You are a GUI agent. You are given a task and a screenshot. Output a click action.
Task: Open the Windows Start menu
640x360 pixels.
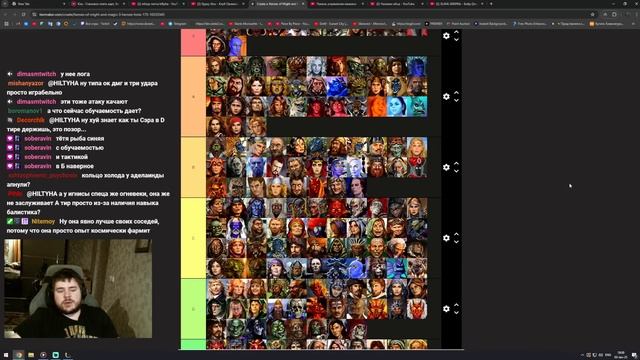coord(6,355)
